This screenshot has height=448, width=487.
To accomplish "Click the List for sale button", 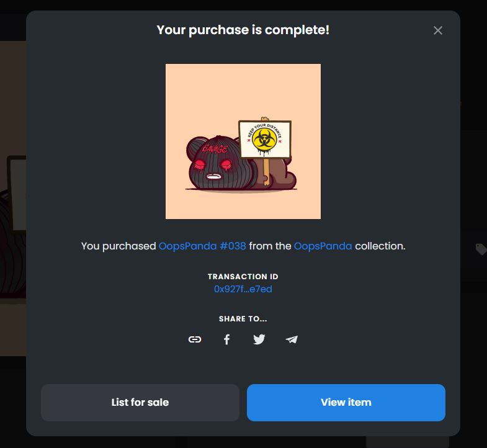I will pos(140,403).
